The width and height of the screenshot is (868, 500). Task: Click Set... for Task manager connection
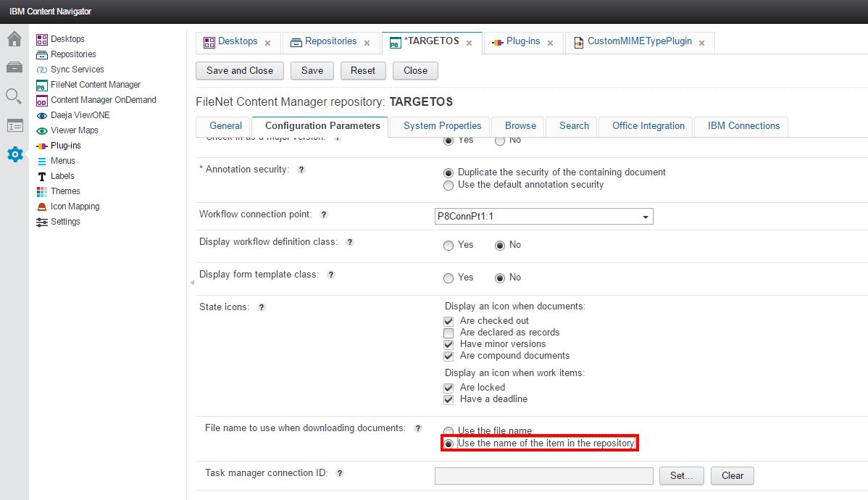coord(682,475)
